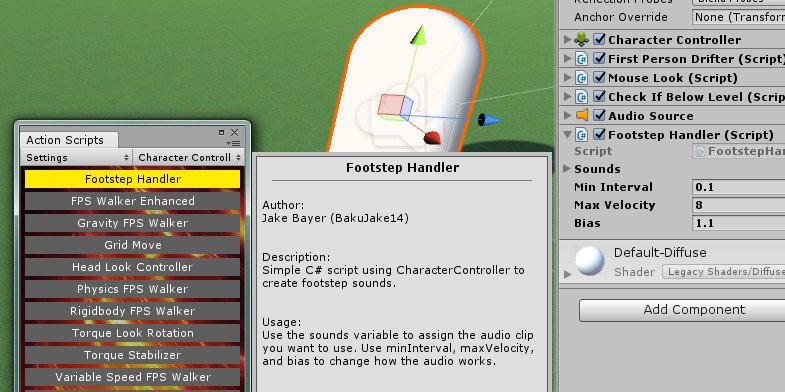Open the Action Scripts panel options menu icon
The image size is (785, 392).
(x=234, y=143)
